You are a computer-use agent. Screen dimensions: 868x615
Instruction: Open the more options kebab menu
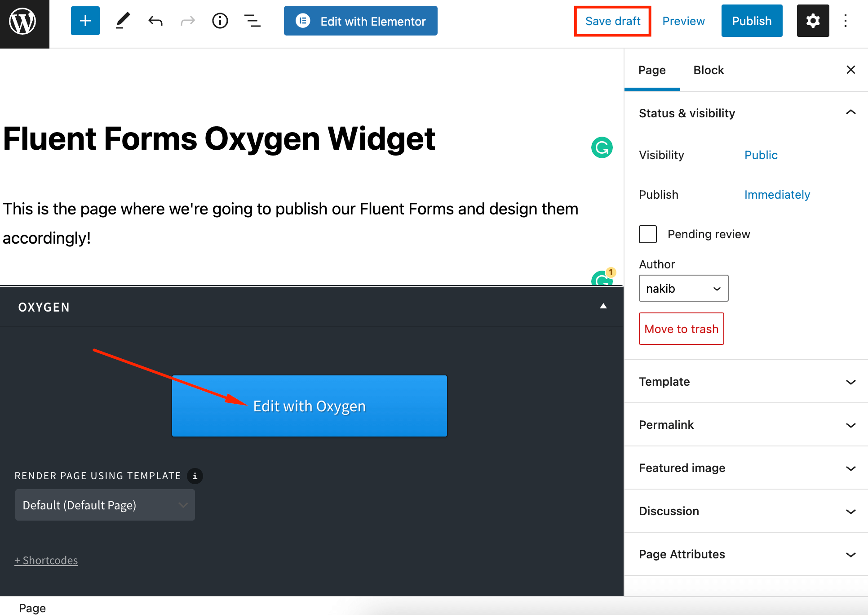(846, 20)
